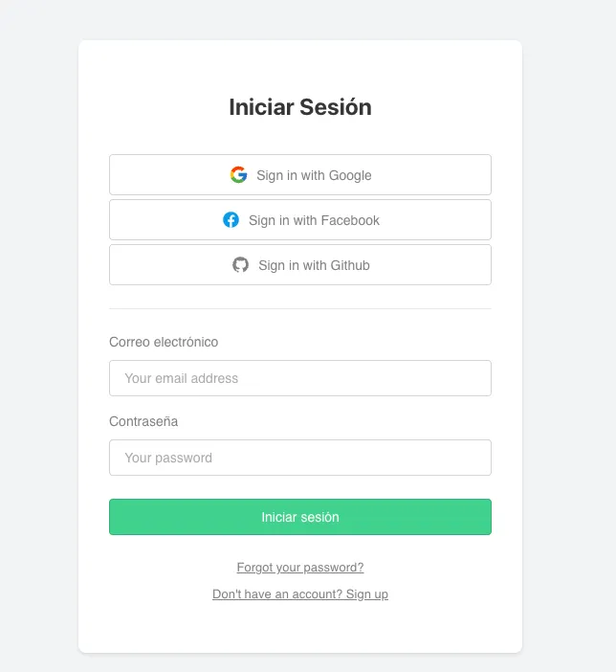Click the Google logo icon
616x672 pixels.
(238, 175)
